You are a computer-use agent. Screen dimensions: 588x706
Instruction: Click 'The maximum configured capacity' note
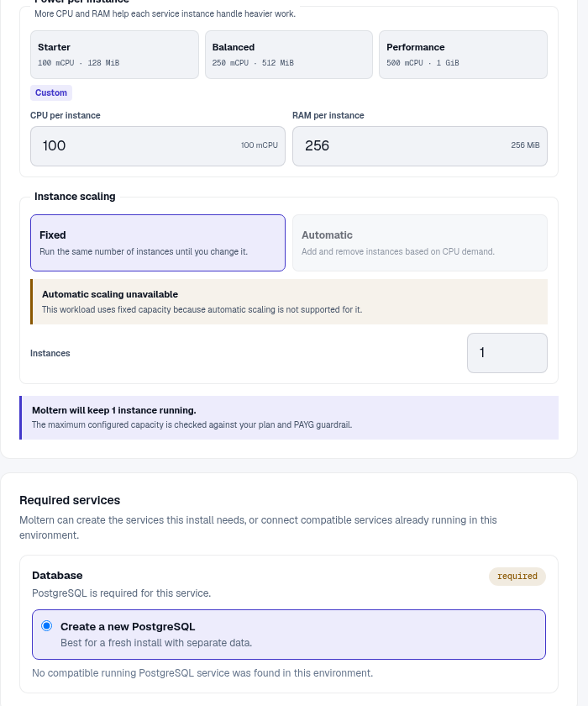[x=192, y=424]
